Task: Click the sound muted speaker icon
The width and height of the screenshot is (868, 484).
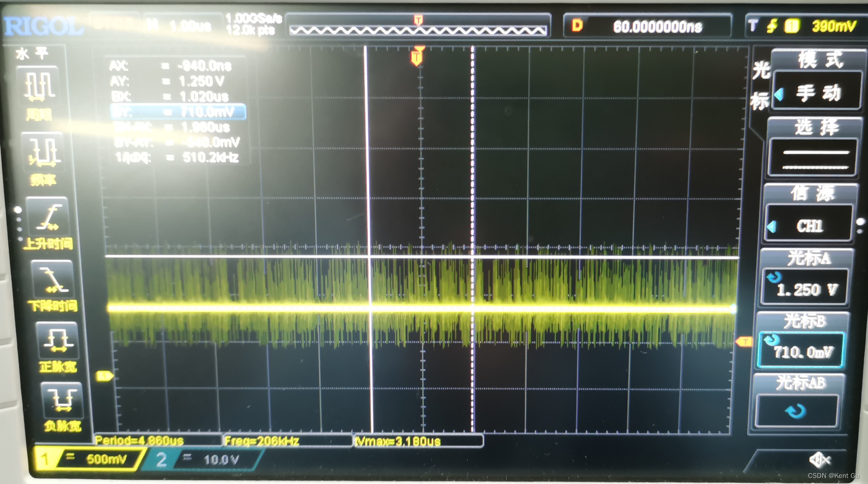Action: [820, 460]
